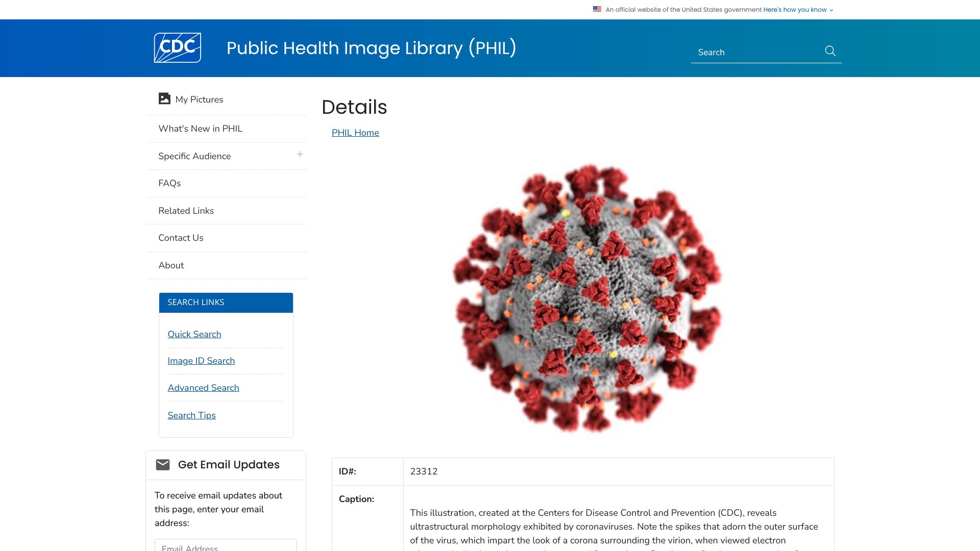Click the ID# row label
The height and width of the screenshot is (551, 980).
pyautogui.click(x=348, y=471)
